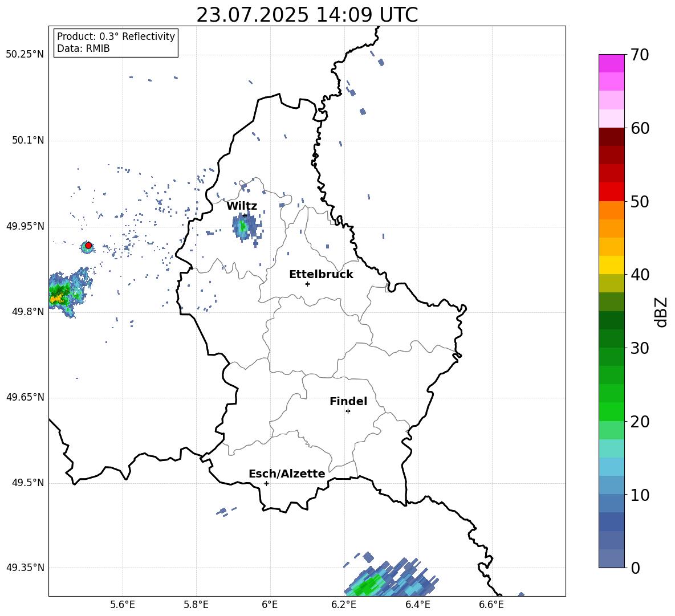
Task: Click the green radar echo near 6.25°E at bottom
Action: pyautogui.click(x=367, y=585)
